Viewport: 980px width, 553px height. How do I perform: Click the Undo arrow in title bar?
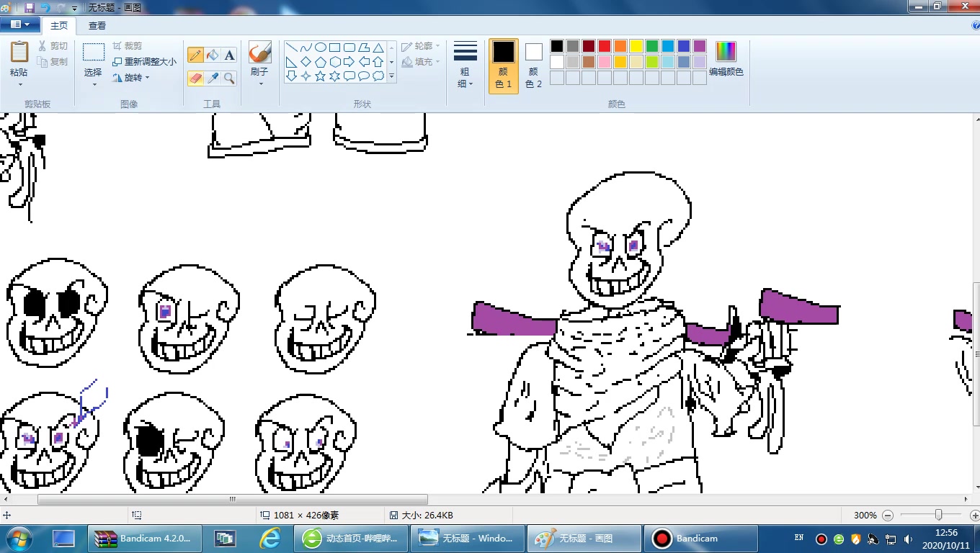(x=45, y=7)
